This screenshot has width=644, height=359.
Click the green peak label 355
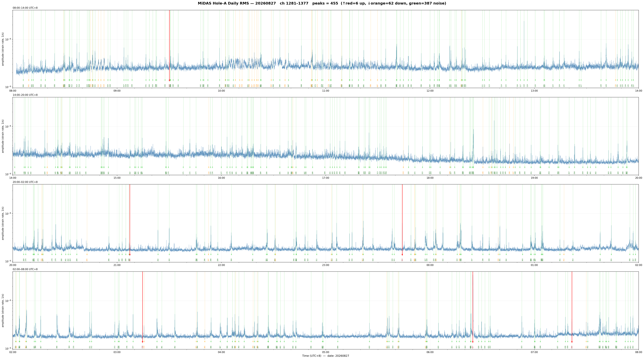[611, 260]
